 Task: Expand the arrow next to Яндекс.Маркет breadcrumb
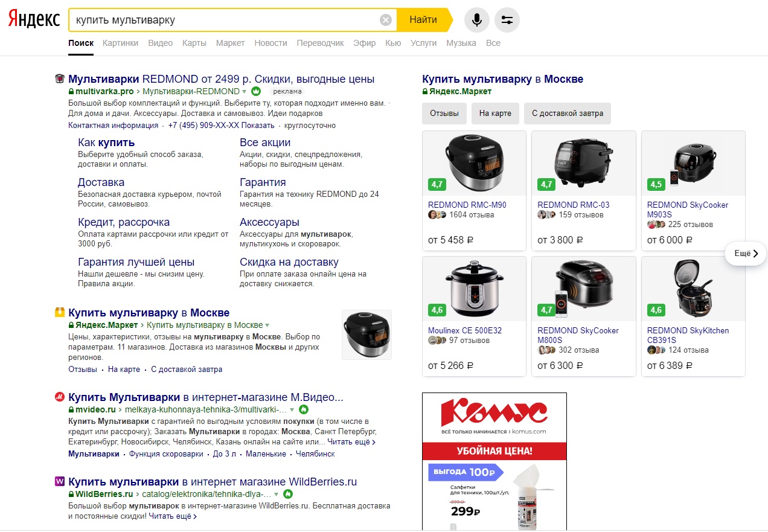point(267,325)
